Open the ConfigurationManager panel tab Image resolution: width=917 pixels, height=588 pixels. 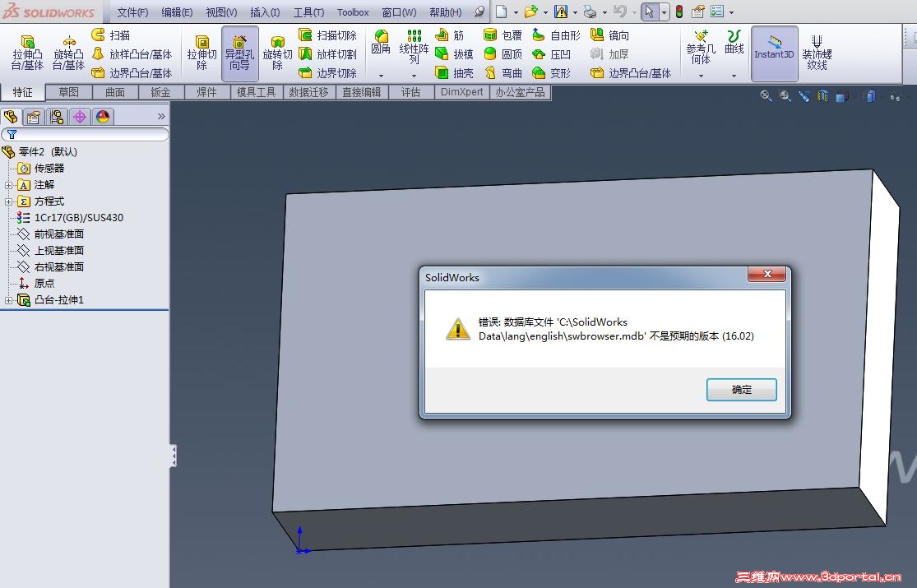[56, 117]
